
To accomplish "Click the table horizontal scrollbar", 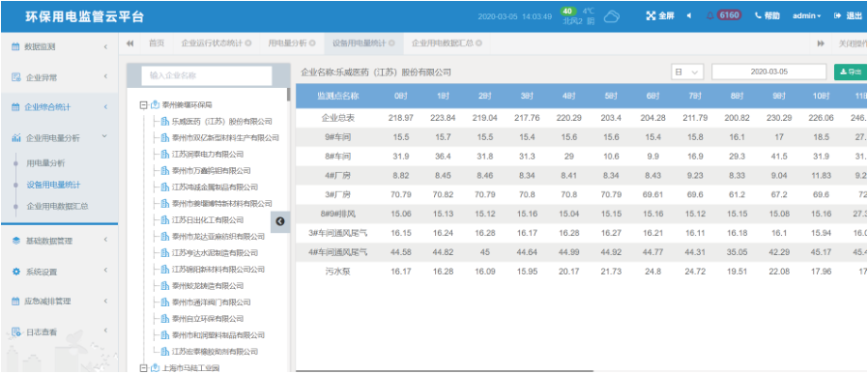I will 445,371.
